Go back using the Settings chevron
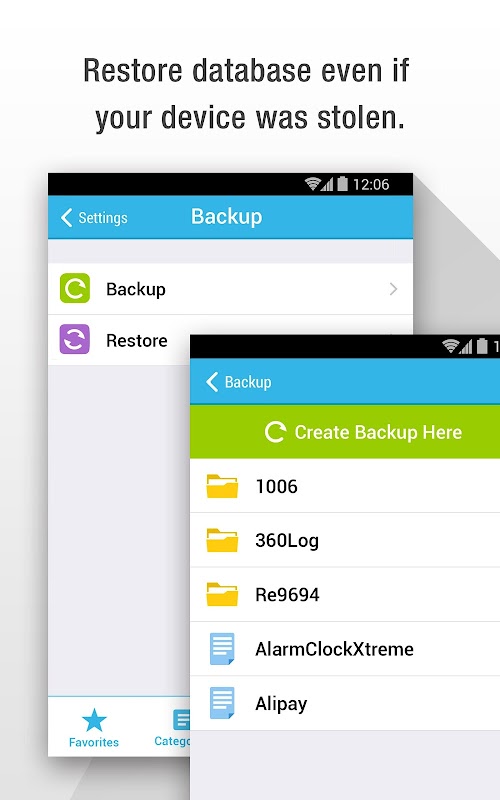The image size is (500, 800). 66,217
